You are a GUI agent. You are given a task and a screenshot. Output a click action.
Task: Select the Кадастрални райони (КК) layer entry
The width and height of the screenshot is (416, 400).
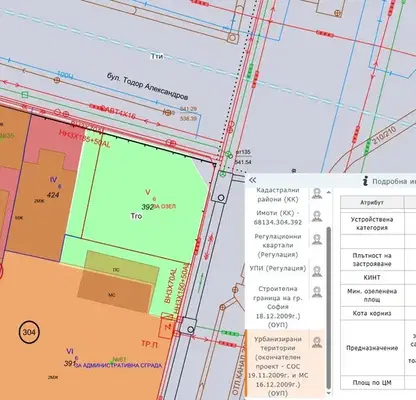(x=277, y=195)
